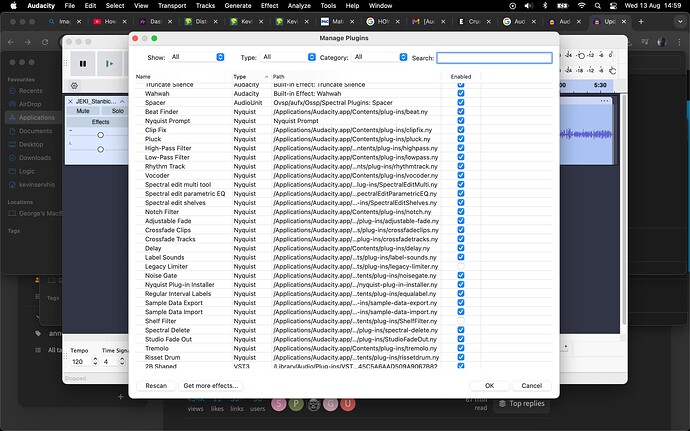The image size is (690, 431).
Task: Adjust the track gain slider knob
Action: point(100,135)
